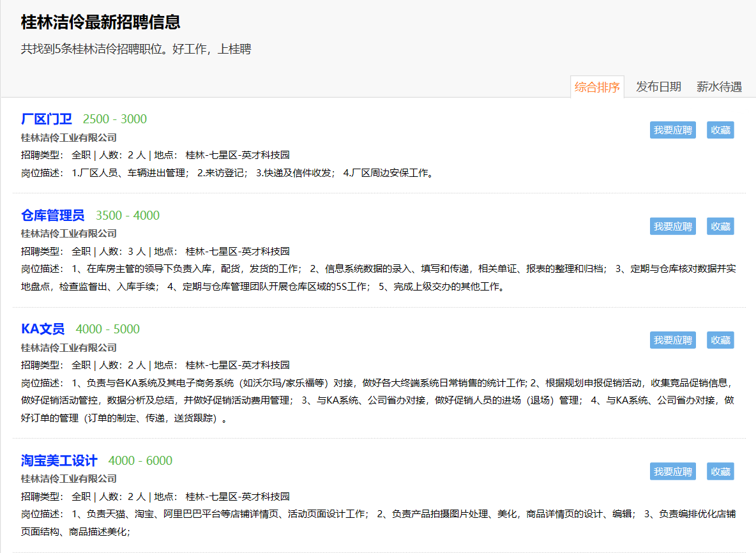Open the 淘宝美工设计 job posting
This screenshot has height=553, width=756.
tap(59, 460)
